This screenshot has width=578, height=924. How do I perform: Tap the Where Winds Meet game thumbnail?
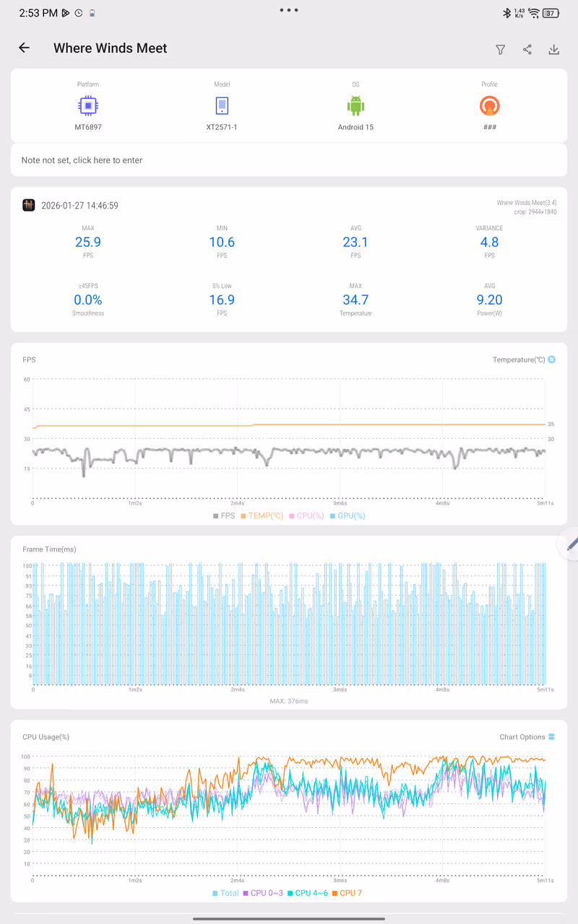tap(29, 206)
